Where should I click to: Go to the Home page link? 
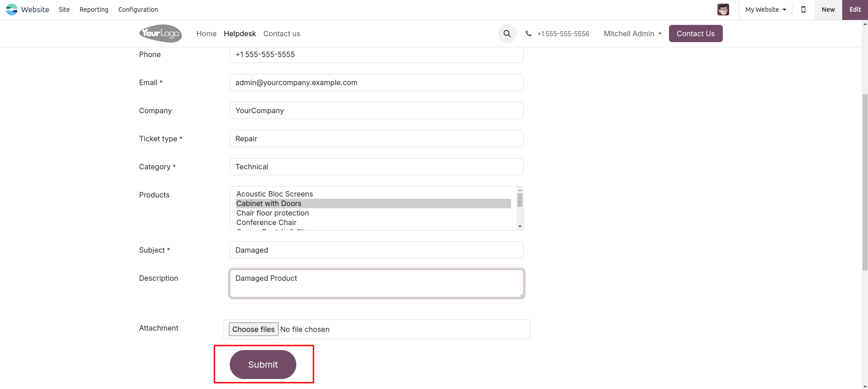tap(206, 34)
